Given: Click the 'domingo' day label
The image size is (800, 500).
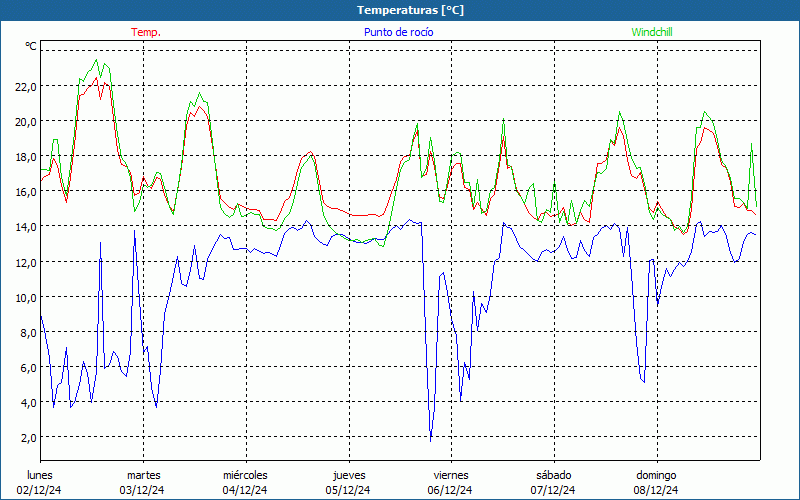Looking at the screenshot, I should 656,475.
